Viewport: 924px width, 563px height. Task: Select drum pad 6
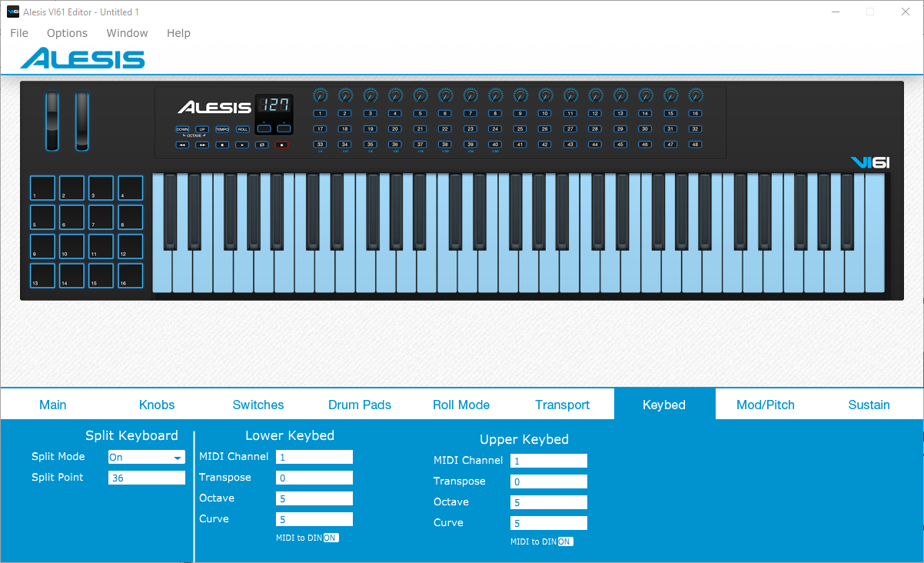coord(72,218)
